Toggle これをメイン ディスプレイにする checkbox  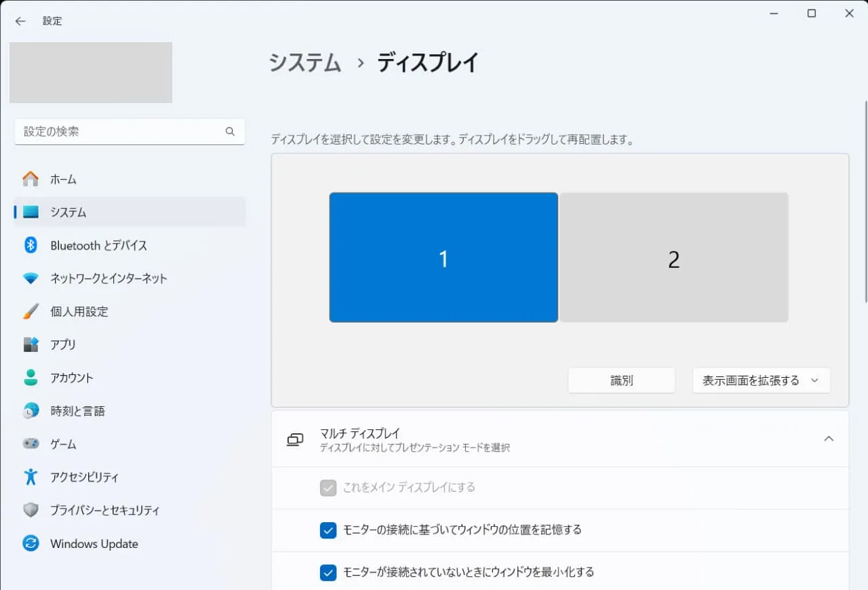coord(328,488)
